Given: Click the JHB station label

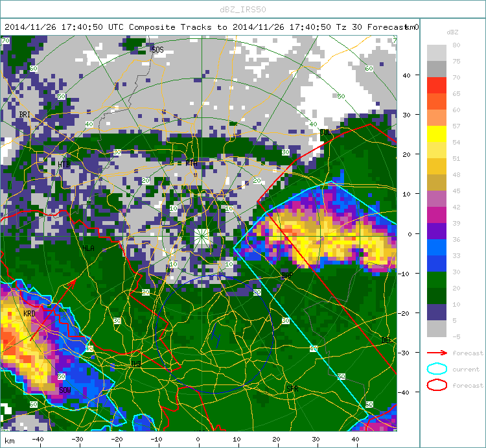Looking at the screenshot, I should 136,364.
